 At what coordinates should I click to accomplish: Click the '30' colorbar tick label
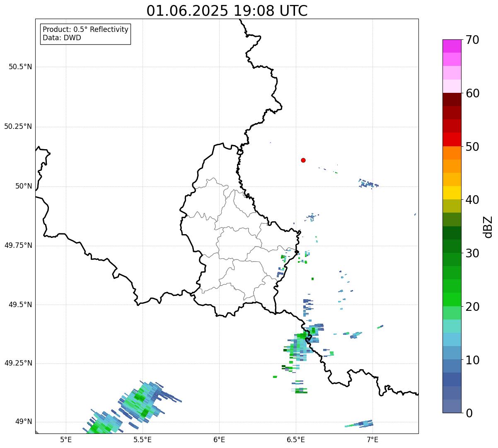[472, 253]
